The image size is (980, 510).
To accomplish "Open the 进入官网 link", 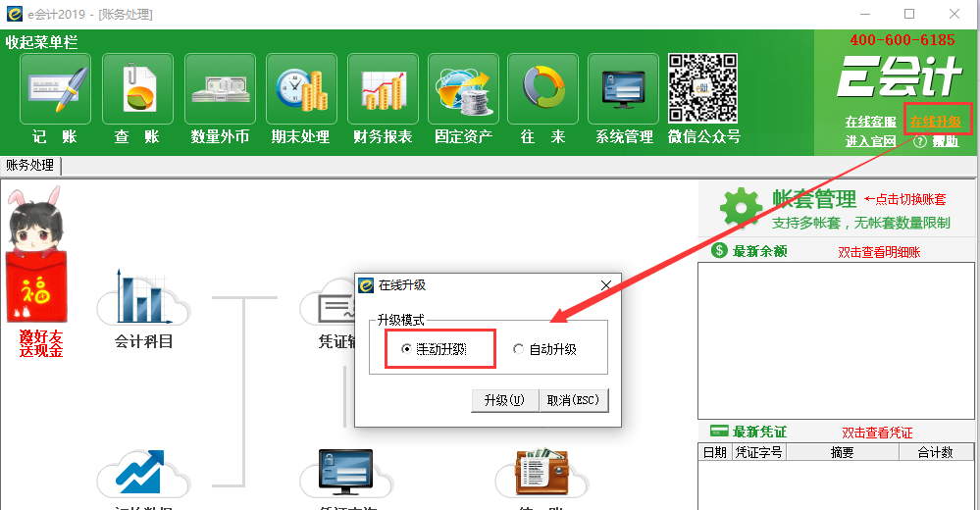I will click(871, 141).
